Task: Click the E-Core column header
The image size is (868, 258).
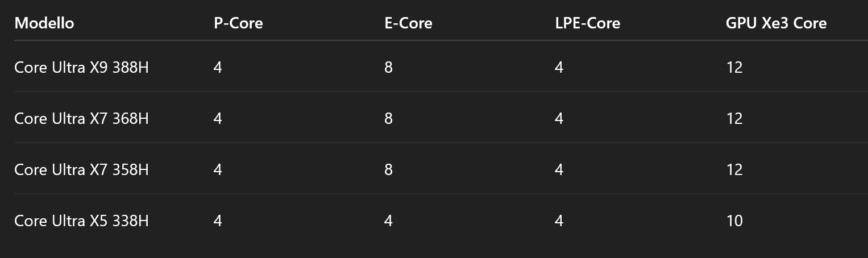Action: tap(408, 23)
